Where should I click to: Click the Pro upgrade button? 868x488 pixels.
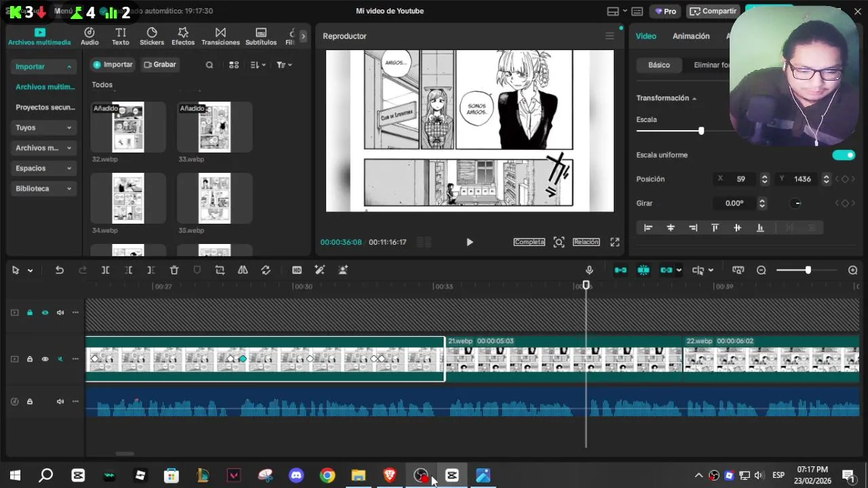(666, 12)
